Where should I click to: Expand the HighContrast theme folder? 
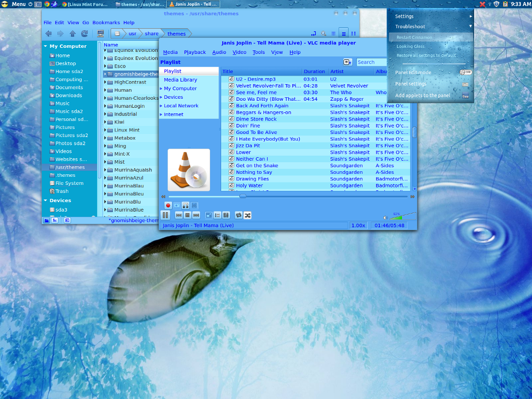click(105, 82)
